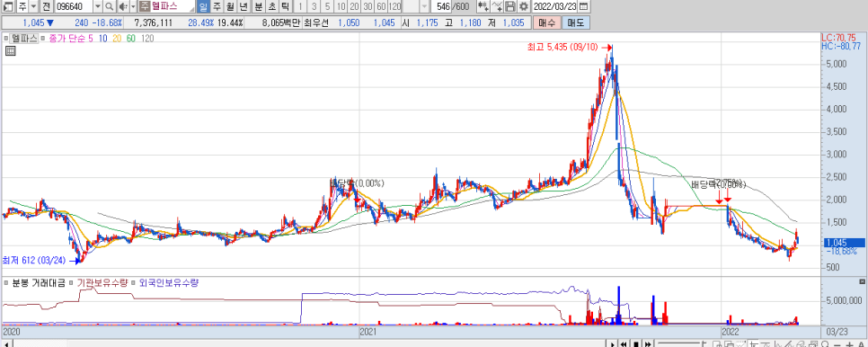Edit the candle count field 546
The height and width of the screenshot is (347, 868).
pos(442,6)
